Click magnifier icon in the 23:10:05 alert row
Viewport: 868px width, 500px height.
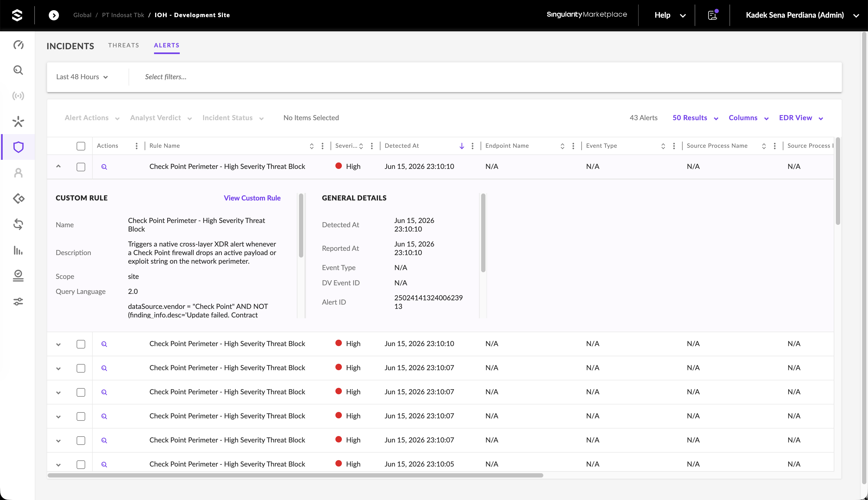click(x=104, y=465)
